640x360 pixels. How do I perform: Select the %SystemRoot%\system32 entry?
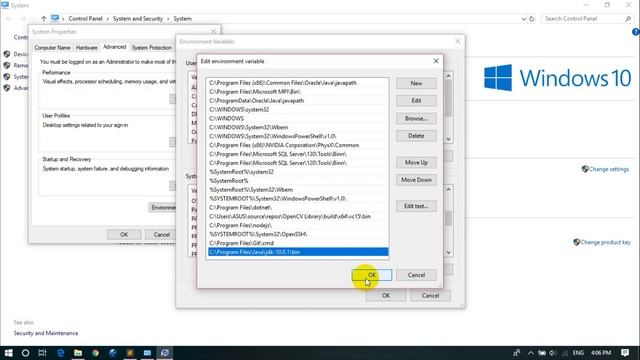tap(298, 172)
